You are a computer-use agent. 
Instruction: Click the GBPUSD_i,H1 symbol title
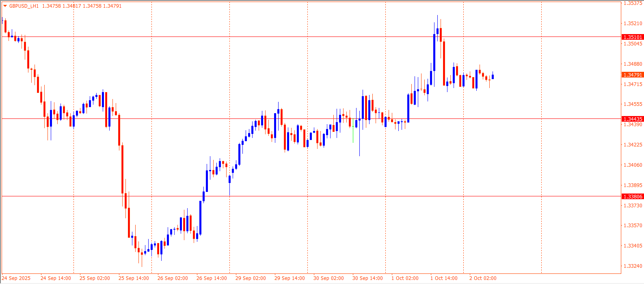click(x=24, y=6)
